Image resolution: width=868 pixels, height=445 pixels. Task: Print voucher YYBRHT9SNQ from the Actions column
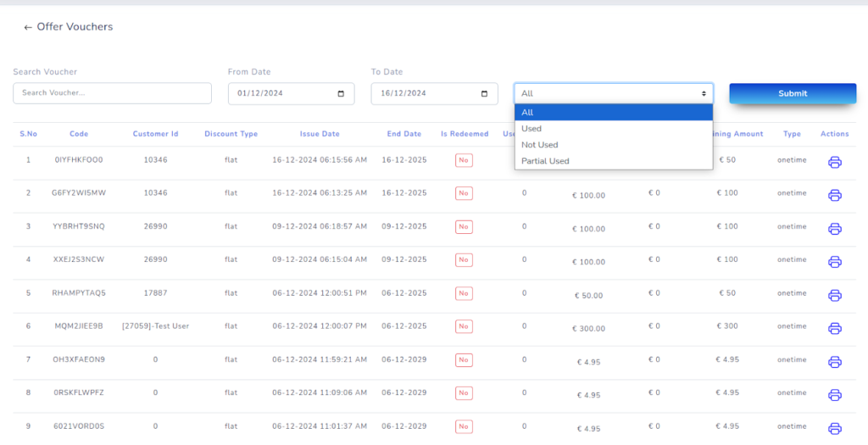(x=834, y=229)
